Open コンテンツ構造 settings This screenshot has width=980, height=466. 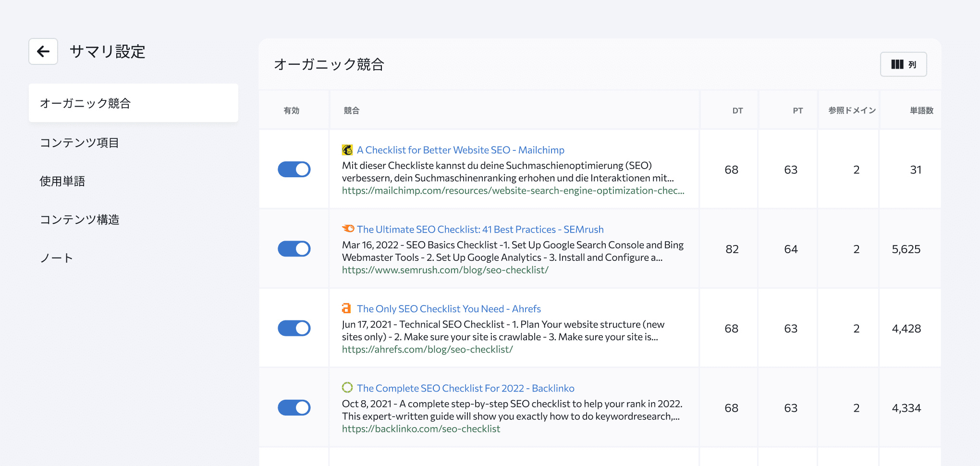[80, 220]
